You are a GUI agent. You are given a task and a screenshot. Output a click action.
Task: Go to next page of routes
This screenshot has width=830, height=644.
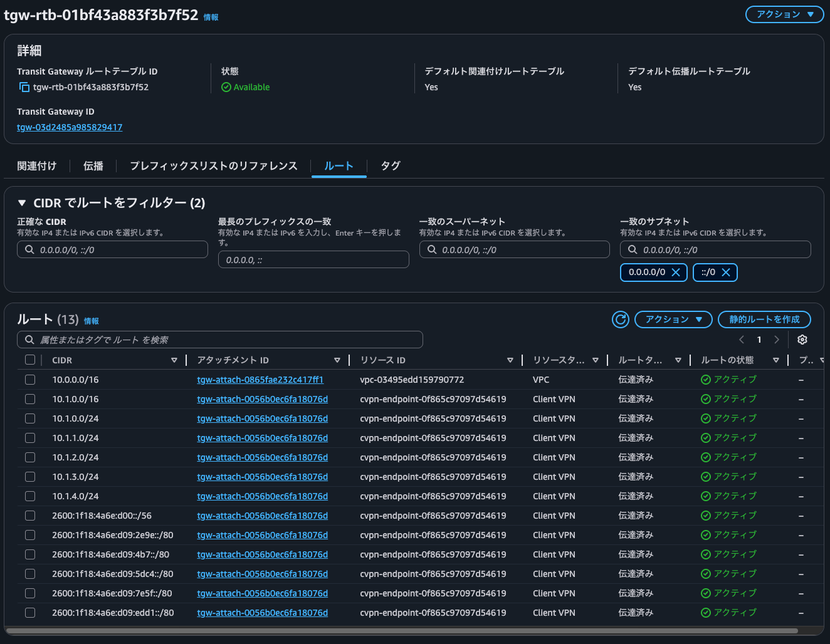point(777,340)
